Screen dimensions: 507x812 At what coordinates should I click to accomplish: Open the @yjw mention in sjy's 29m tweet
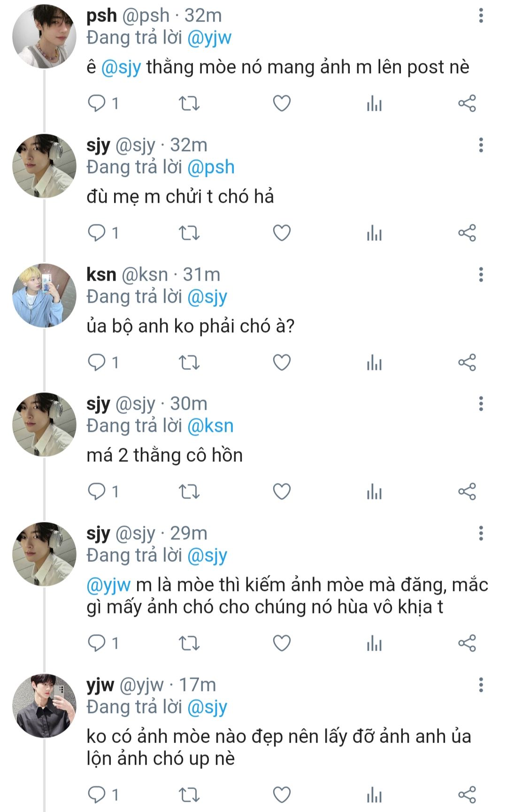(108, 585)
